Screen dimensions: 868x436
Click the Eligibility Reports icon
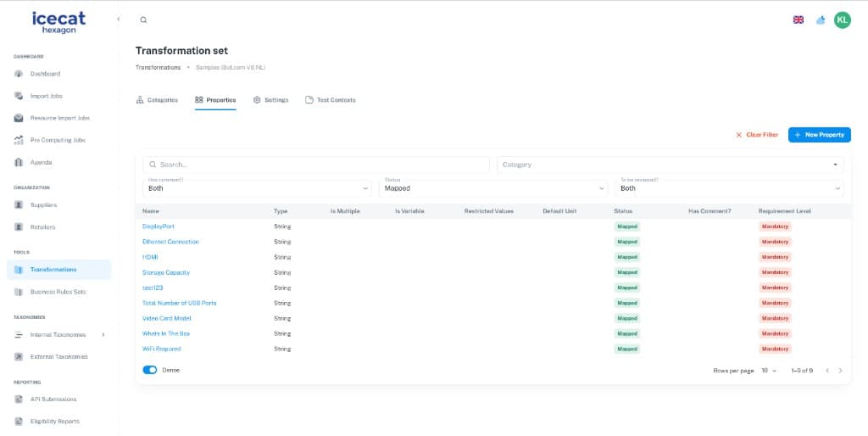pos(19,422)
